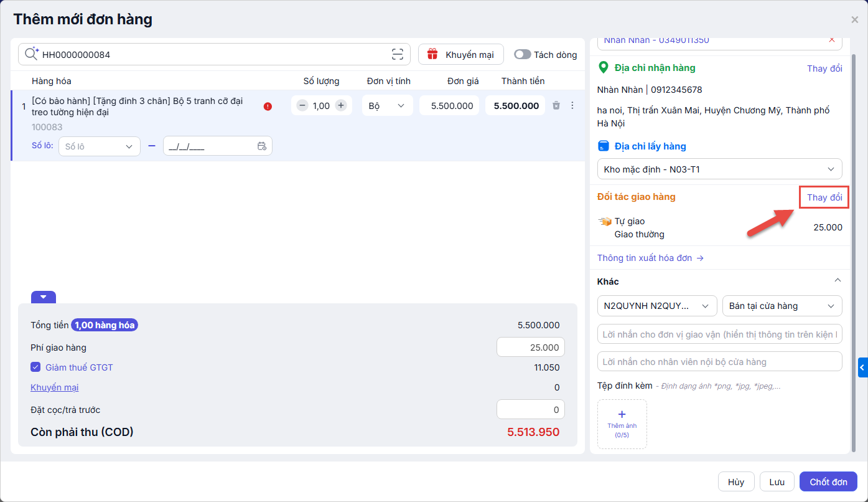Viewport: 868px width, 502px height.
Task: Open the Đơn vị tính Bộ dropdown
Action: 387,106
